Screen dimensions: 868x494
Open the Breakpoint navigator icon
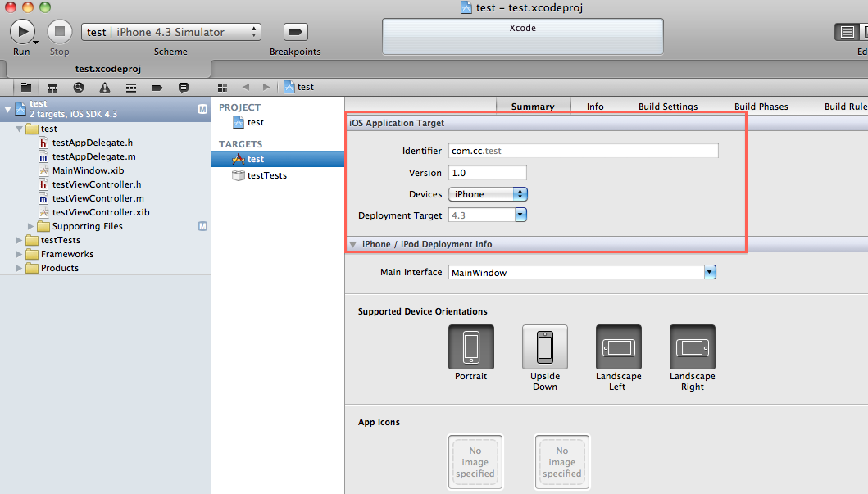coord(157,88)
